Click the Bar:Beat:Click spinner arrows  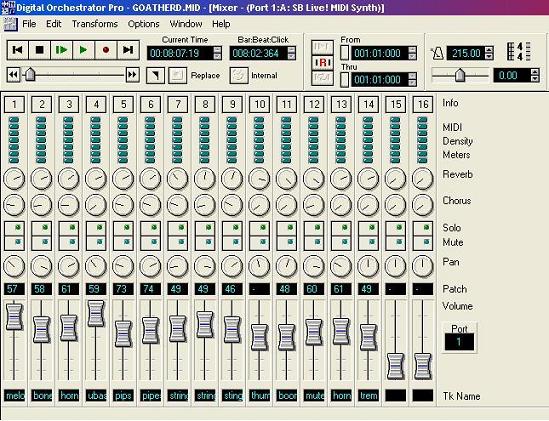click(x=291, y=53)
